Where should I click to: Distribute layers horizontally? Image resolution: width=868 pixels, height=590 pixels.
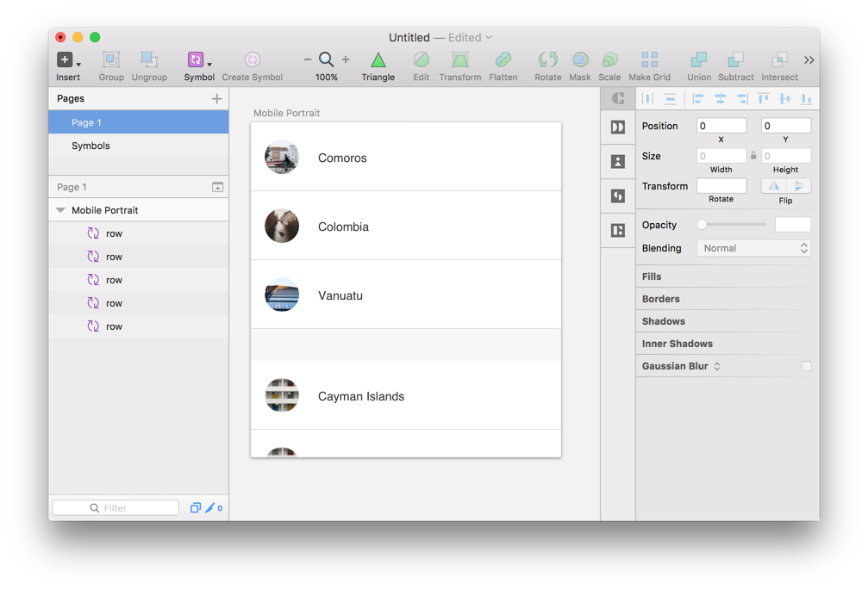coord(647,98)
